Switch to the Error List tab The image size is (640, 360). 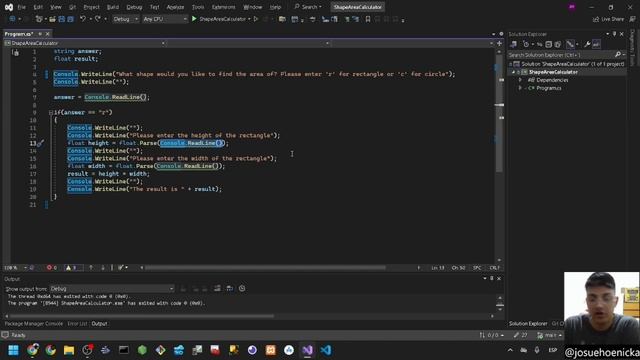pos(77,324)
